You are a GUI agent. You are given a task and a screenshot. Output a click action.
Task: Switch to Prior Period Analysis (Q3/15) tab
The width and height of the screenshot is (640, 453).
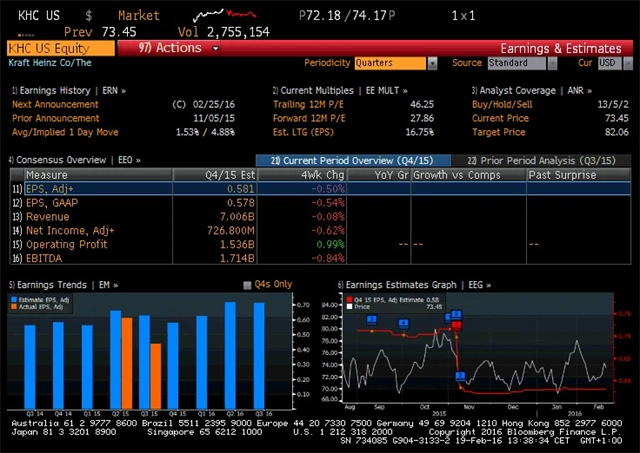pyautogui.click(x=545, y=160)
